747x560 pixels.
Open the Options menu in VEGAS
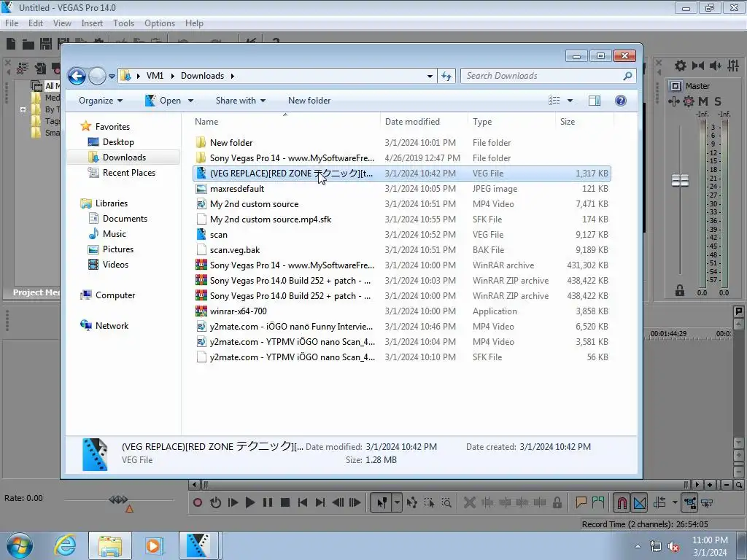(160, 23)
